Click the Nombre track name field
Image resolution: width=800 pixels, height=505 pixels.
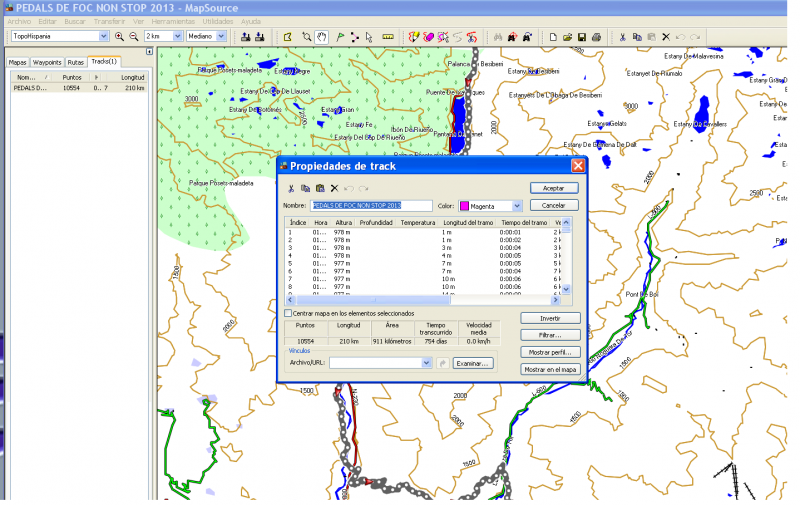pyautogui.click(x=371, y=206)
